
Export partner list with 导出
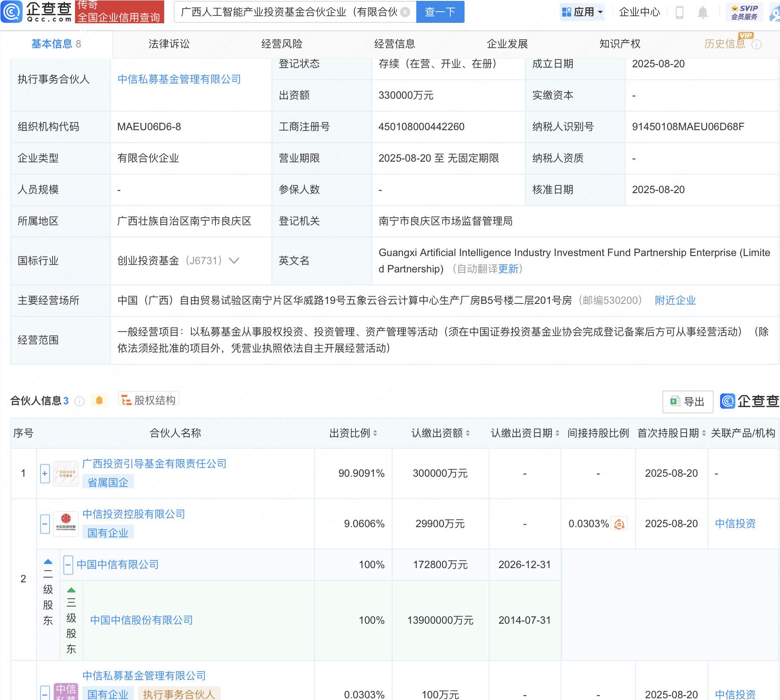[688, 402]
